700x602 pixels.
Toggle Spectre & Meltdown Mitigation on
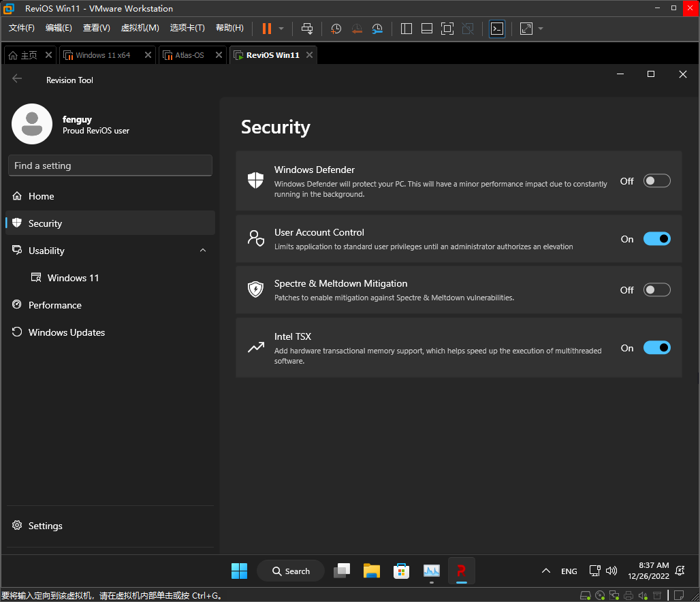coord(657,290)
